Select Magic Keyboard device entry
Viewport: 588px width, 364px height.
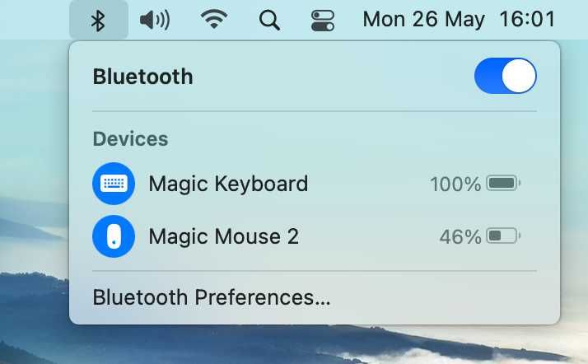pyautogui.click(x=315, y=184)
